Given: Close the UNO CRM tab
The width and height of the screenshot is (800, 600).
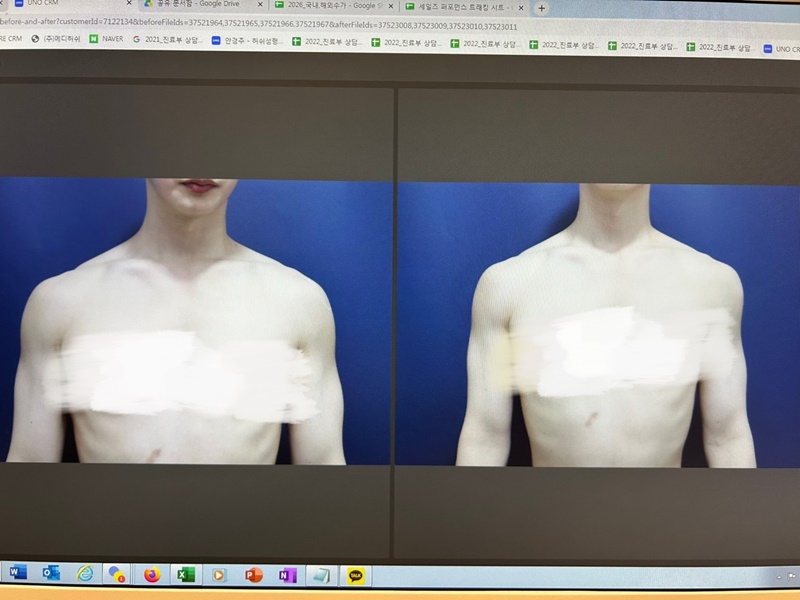Looking at the screenshot, I should [129, 3].
